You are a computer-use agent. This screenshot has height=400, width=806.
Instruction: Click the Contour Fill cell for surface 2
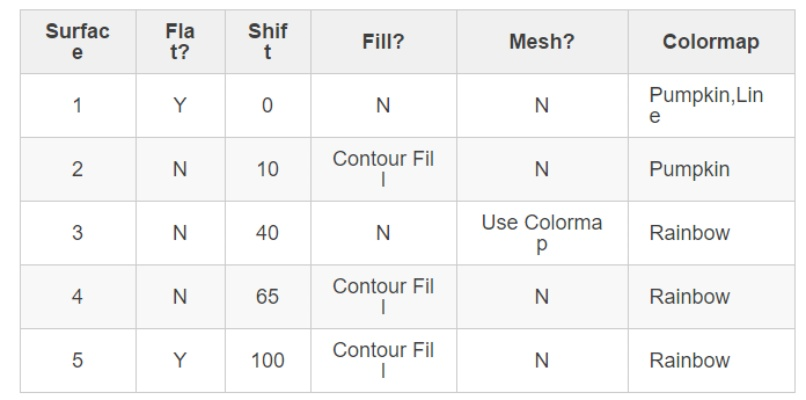tap(383, 169)
